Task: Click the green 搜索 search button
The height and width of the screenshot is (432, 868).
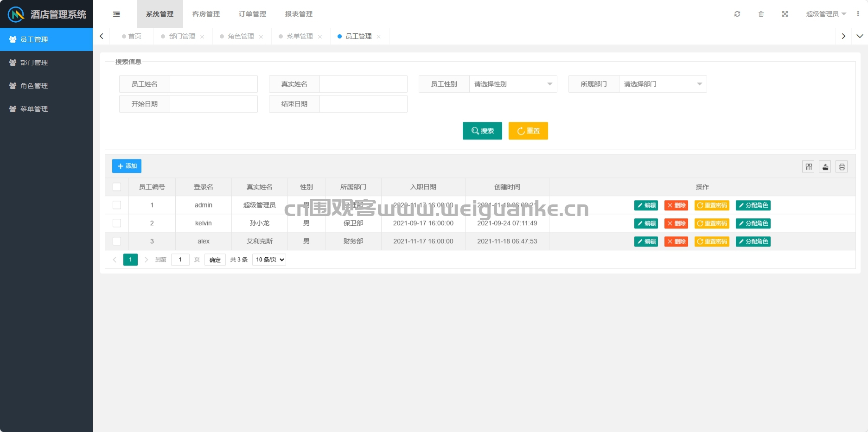Action: (482, 131)
